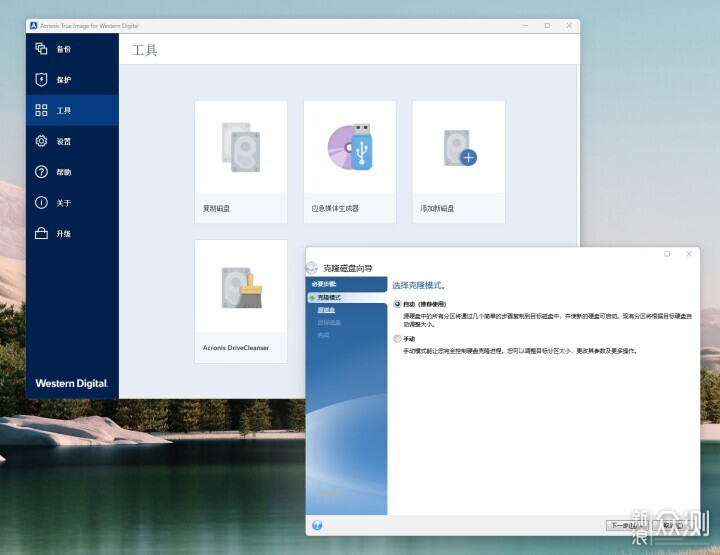Select the 自动 (推荐使用) clone mode radio
Viewport: 720px width, 555px height.
(398, 304)
